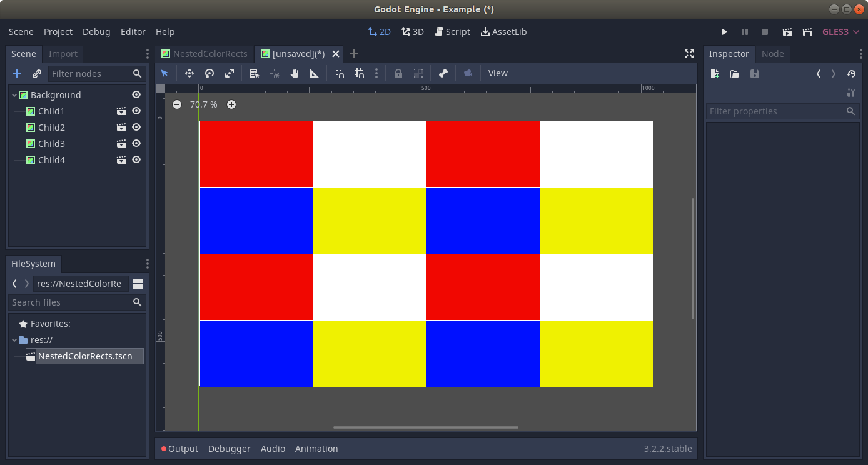Switch to the NestedColorRects scene tab
This screenshot has height=465, width=868.
205,54
